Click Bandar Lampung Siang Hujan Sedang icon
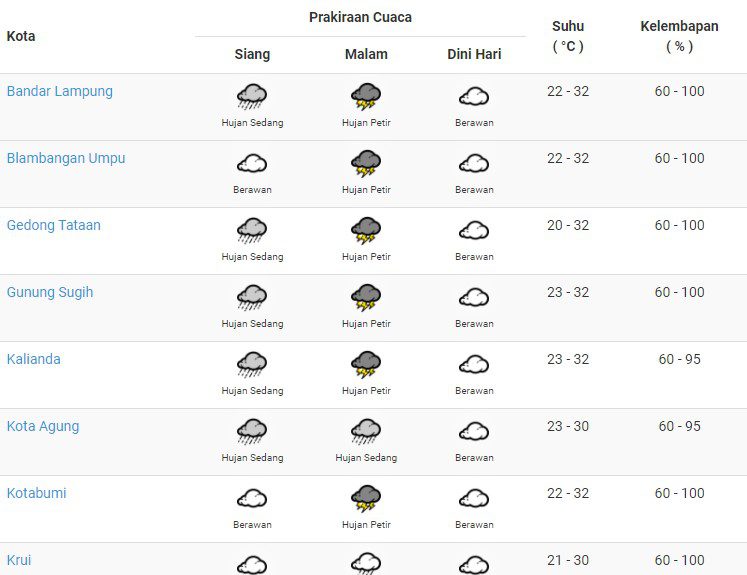 (x=252, y=97)
